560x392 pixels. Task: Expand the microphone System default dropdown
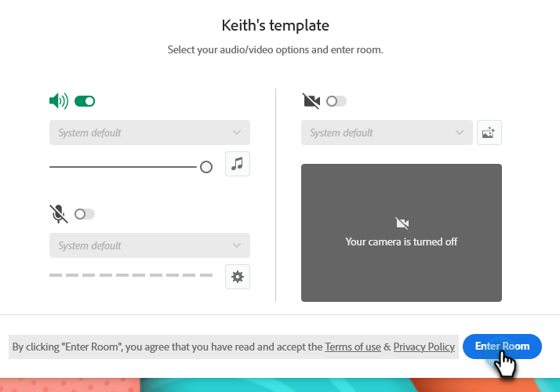[x=149, y=245]
